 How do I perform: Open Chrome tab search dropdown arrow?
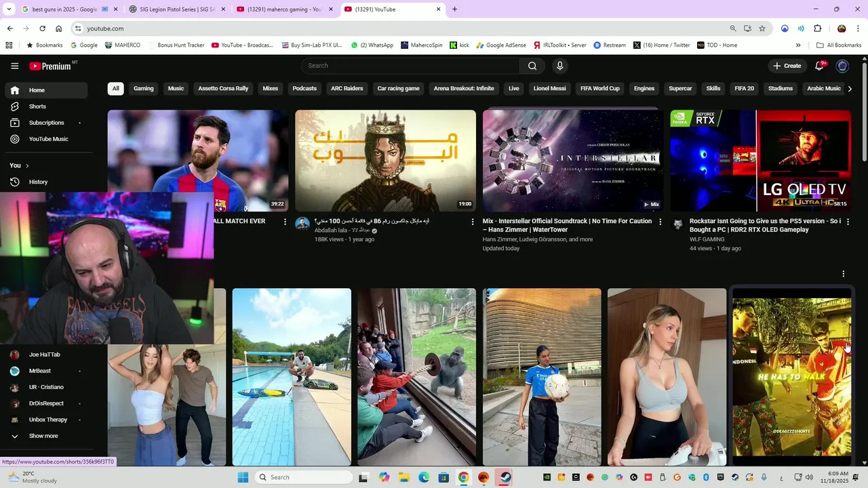pos(9,9)
